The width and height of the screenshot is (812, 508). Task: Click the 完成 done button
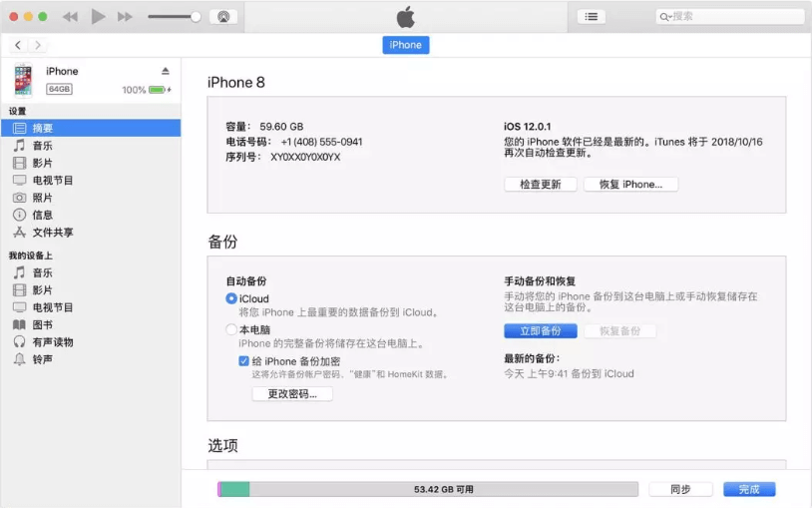[x=749, y=489]
